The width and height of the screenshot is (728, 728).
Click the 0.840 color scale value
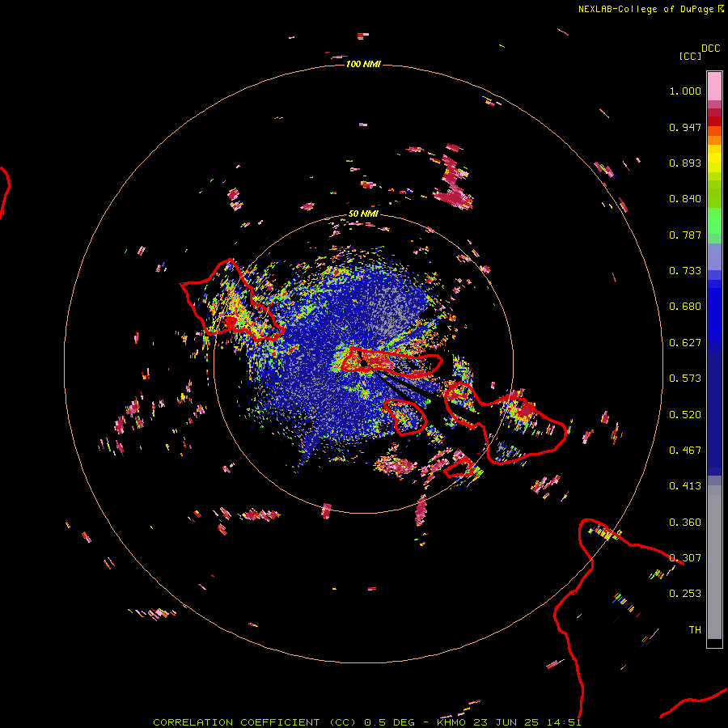685,199
